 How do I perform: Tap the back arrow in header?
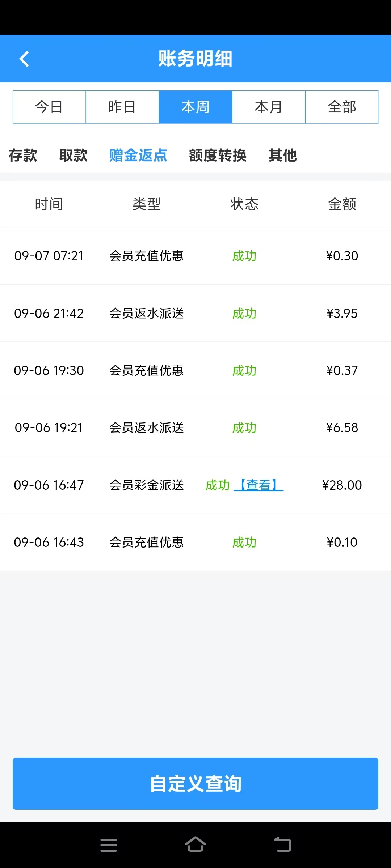point(24,59)
